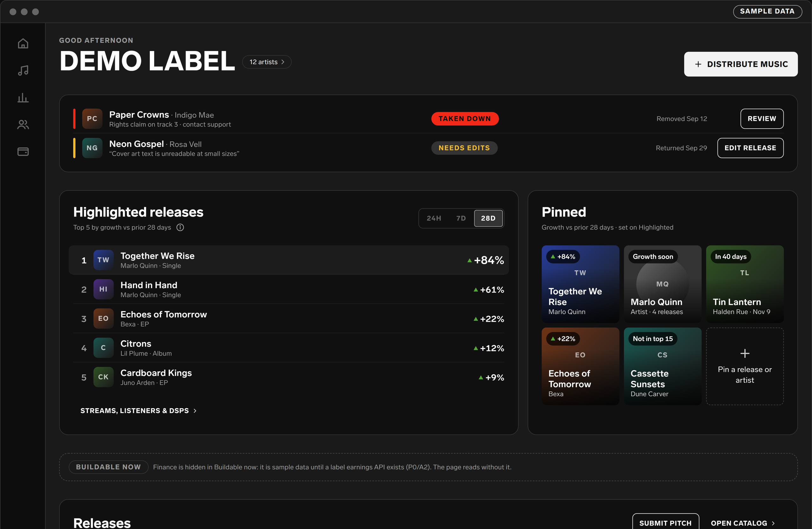Click the Taken Down status badge
812x529 pixels.
point(465,119)
